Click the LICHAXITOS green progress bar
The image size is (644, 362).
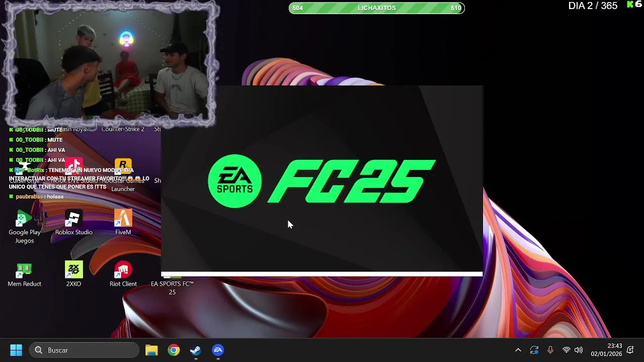(x=376, y=8)
